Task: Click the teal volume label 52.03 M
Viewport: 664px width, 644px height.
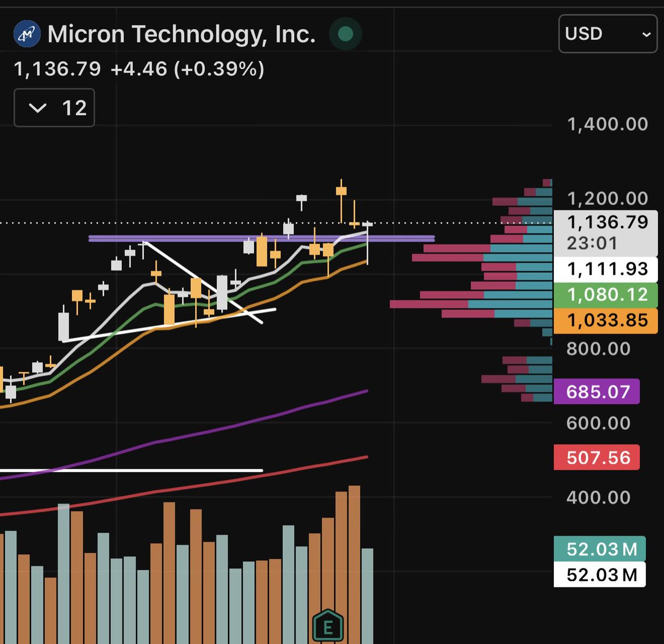Action: 600,549
